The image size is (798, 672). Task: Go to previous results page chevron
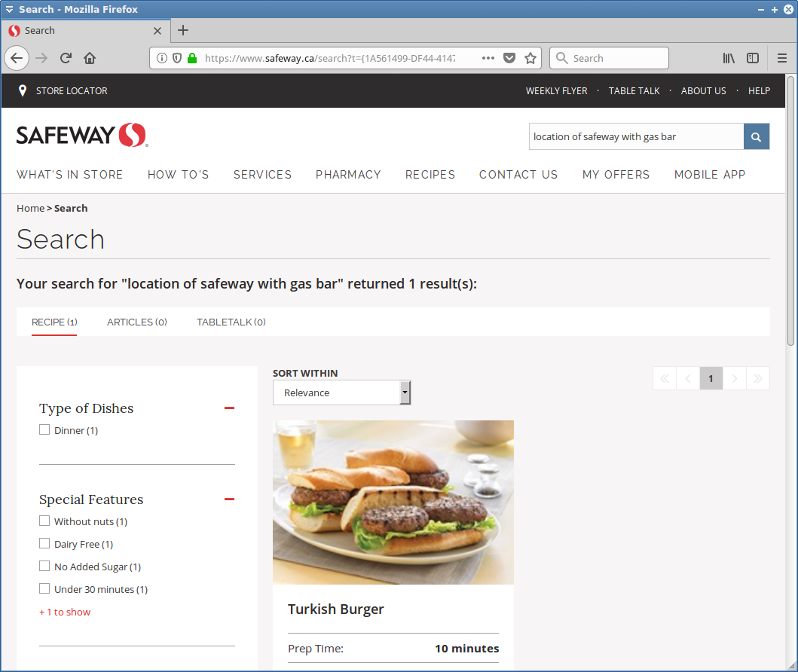[x=688, y=378]
